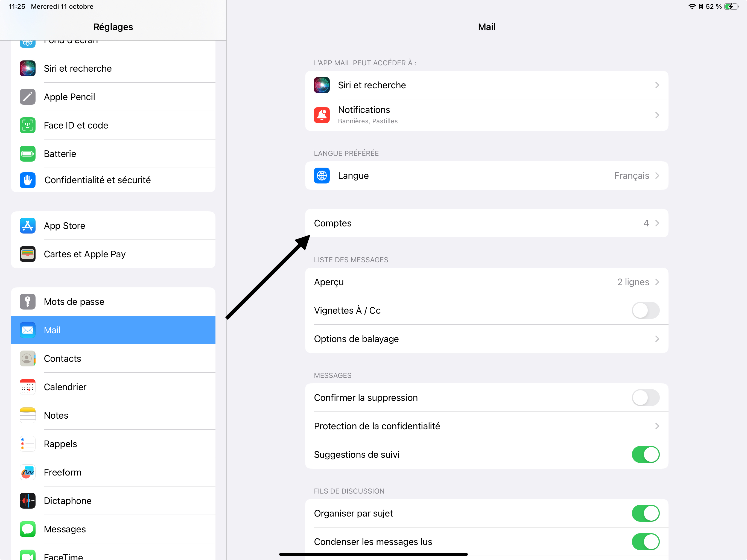Viewport: 747px width, 560px height.
Task: Select App Store label in sidebar
Action: click(x=65, y=226)
